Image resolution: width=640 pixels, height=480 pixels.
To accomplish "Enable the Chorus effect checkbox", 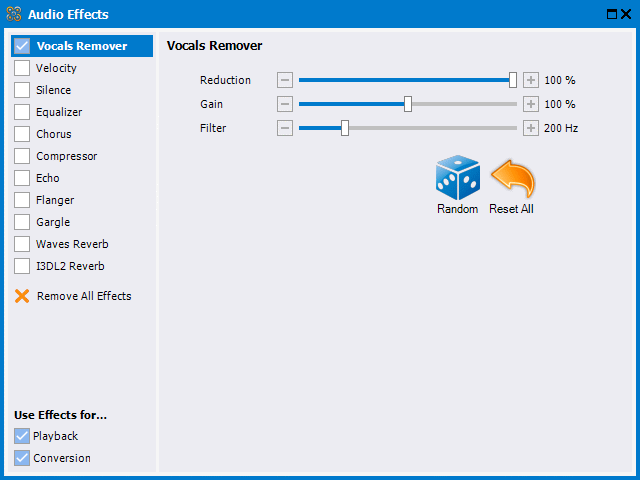I will [22, 134].
